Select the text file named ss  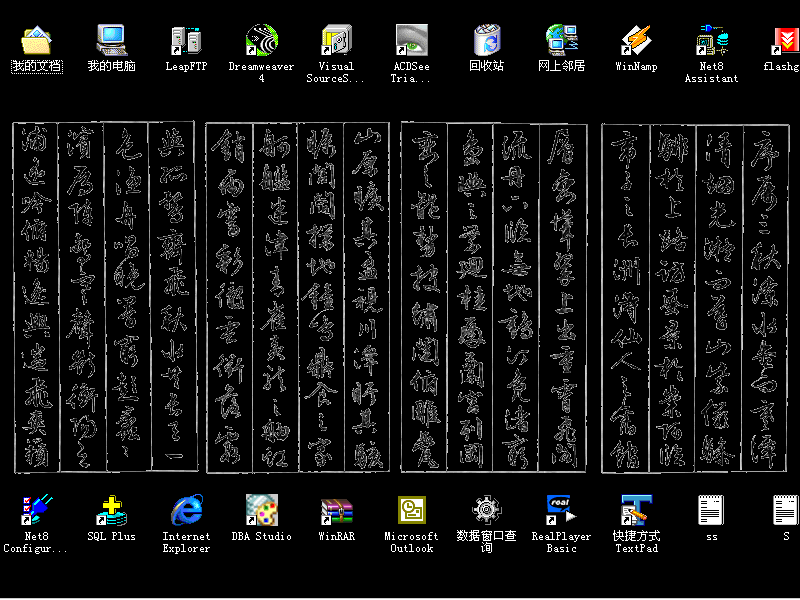pyautogui.click(x=711, y=510)
